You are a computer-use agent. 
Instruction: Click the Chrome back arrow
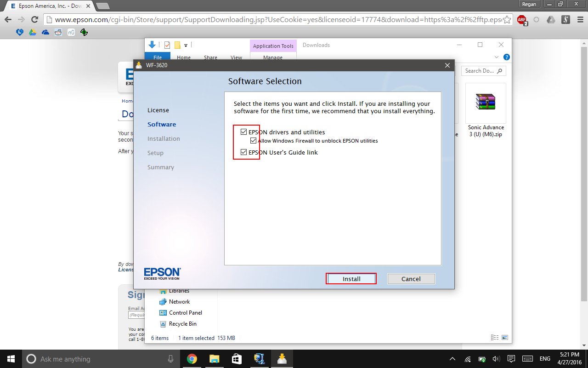click(x=8, y=19)
